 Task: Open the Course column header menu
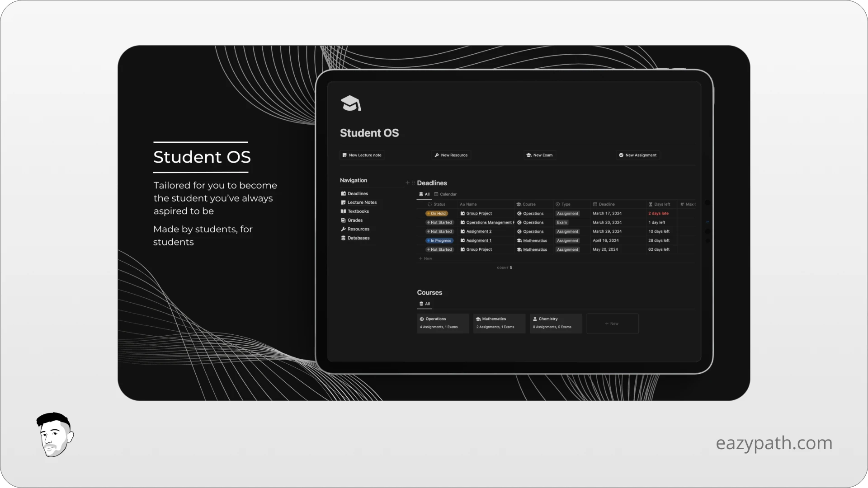[526, 204]
